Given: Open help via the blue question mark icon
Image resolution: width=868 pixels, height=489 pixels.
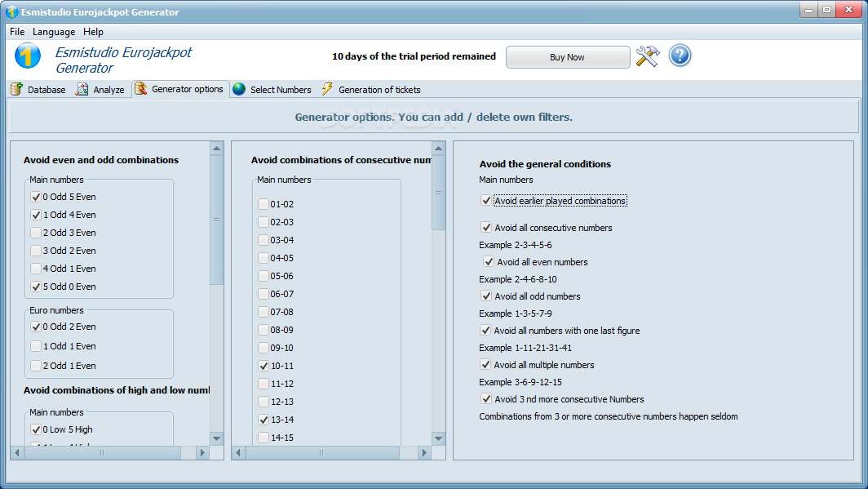Looking at the screenshot, I should point(680,56).
